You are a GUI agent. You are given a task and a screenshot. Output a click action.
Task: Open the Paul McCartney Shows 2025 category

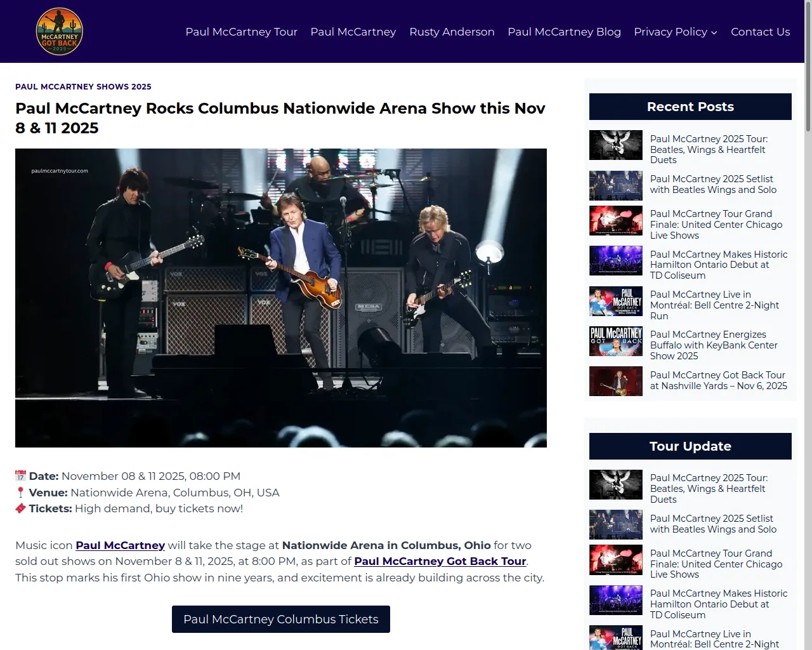[83, 86]
